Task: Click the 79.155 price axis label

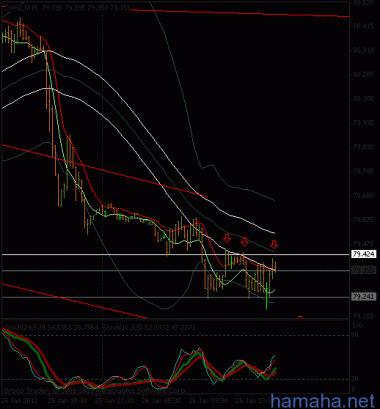Action: pyautogui.click(x=362, y=316)
